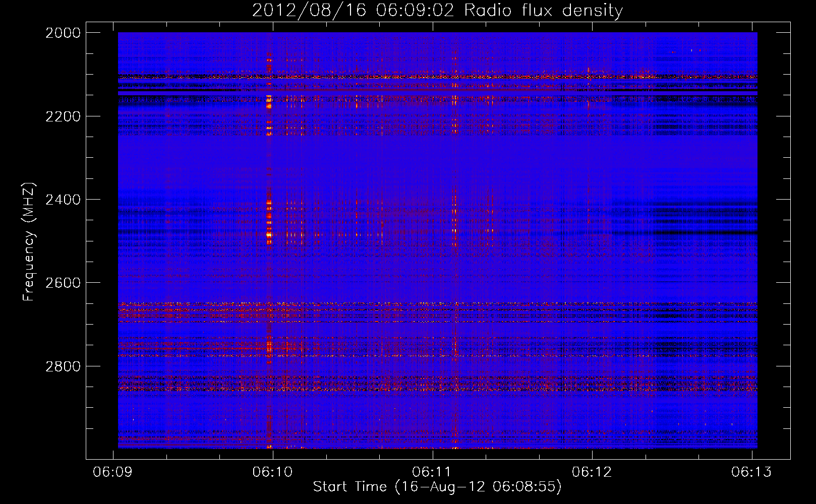816x504 pixels.
Task: Click the x-axis label "Start Time (16-Aug-12 06:08:55)"
Action: [437, 487]
